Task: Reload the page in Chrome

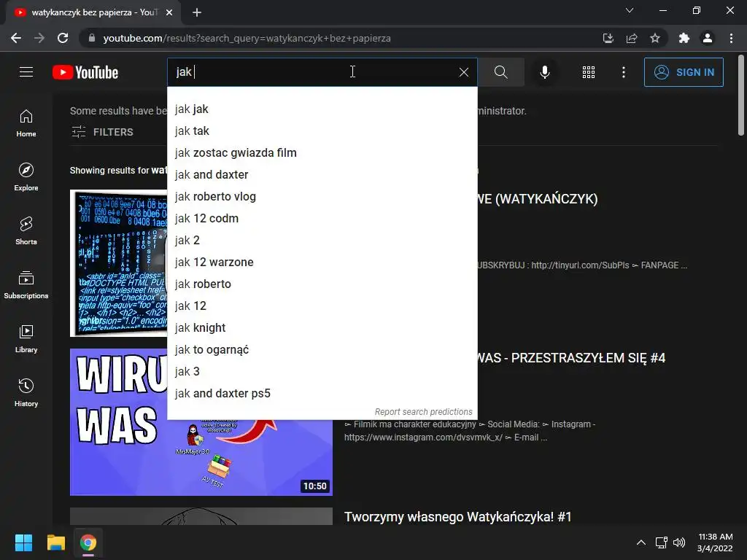Action: (x=63, y=38)
